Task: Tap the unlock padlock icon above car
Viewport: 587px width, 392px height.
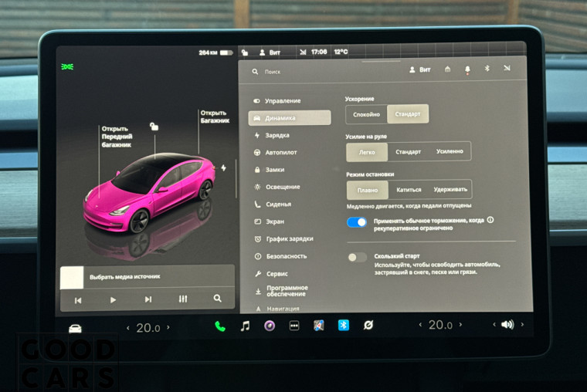Action: [x=154, y=127]
